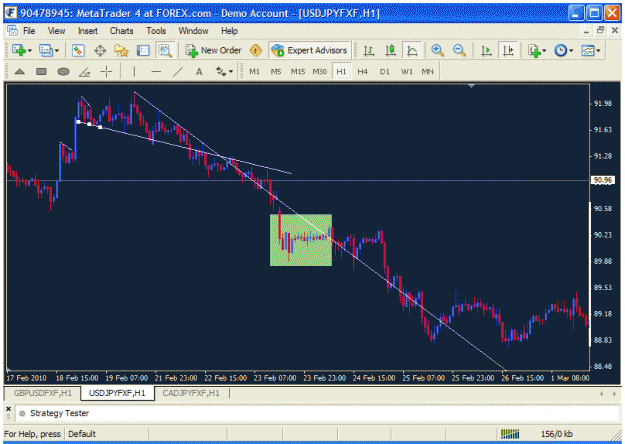Viewport: 625px width, 444px height.
Task: Expand the Profiles dropdown arrow
Action: tap(57, 51)
